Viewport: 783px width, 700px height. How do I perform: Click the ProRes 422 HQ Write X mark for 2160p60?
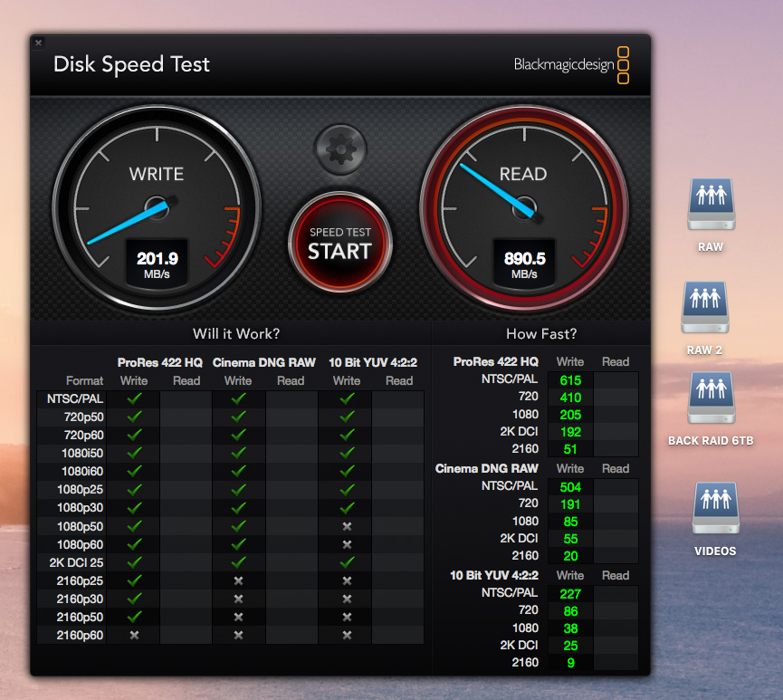tap(134, 635)
